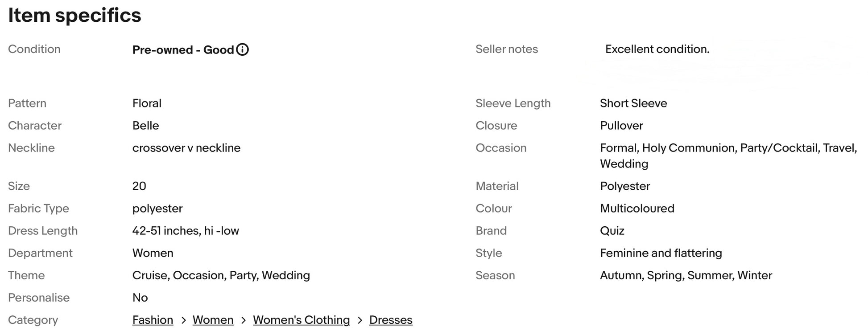The image size is (868, 335).
Task: Click the condition info icon
Action: click(x=242, y=49)
